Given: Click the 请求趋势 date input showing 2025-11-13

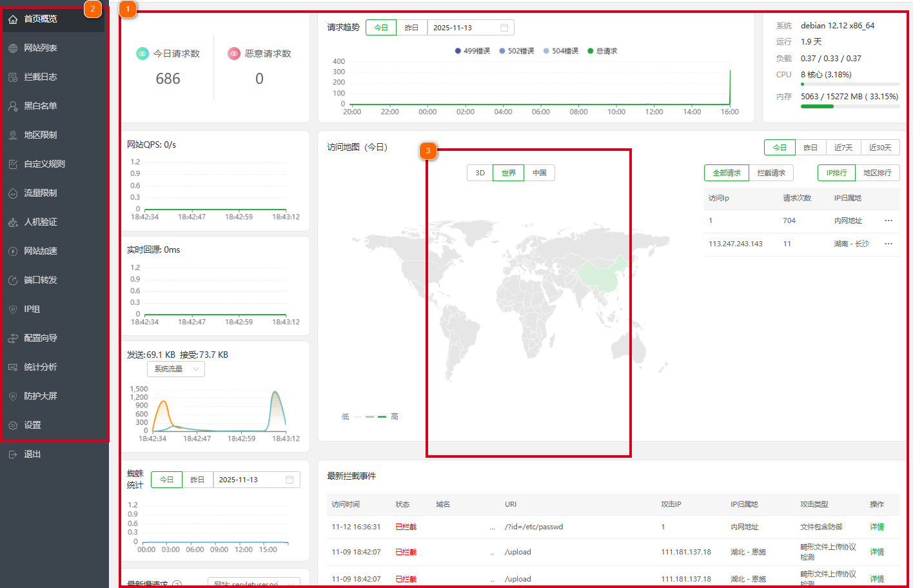Looking at the screenshot, I should pyautogui.click(x=464, y=28).
